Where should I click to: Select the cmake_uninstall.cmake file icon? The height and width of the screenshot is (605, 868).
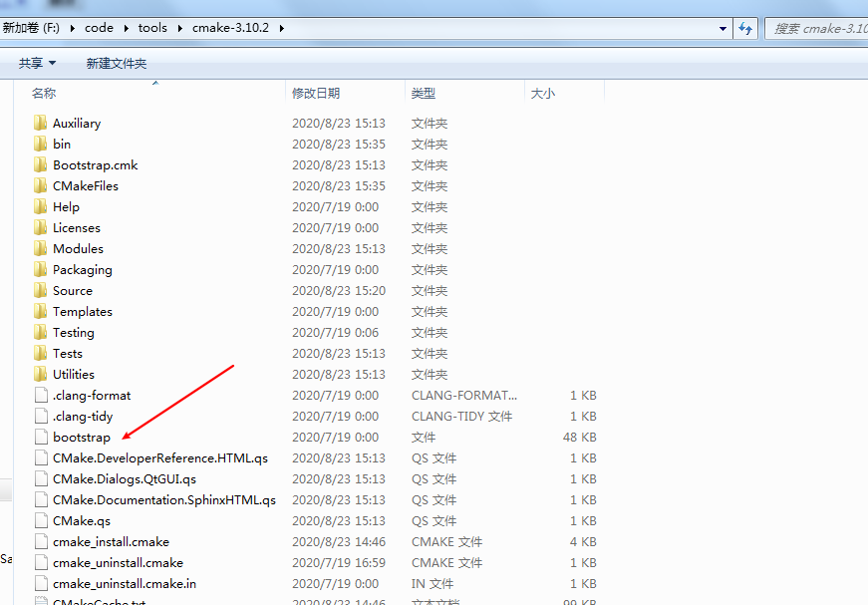(41, 563)
